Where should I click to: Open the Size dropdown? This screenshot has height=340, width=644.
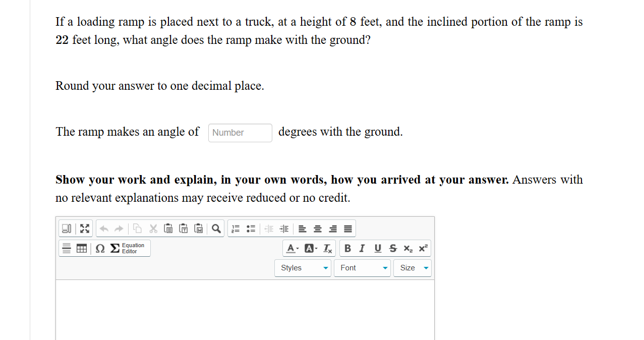coord(413,268)
